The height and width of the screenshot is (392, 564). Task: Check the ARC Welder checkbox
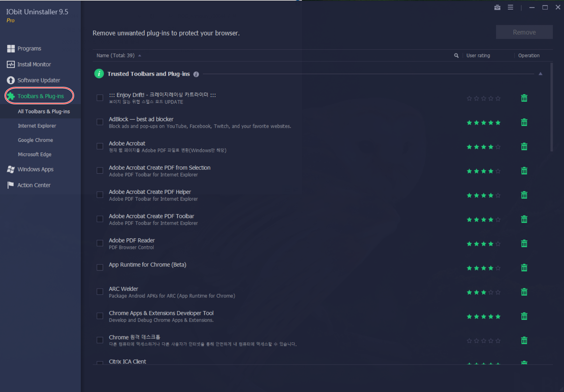(x=100, y=292)
